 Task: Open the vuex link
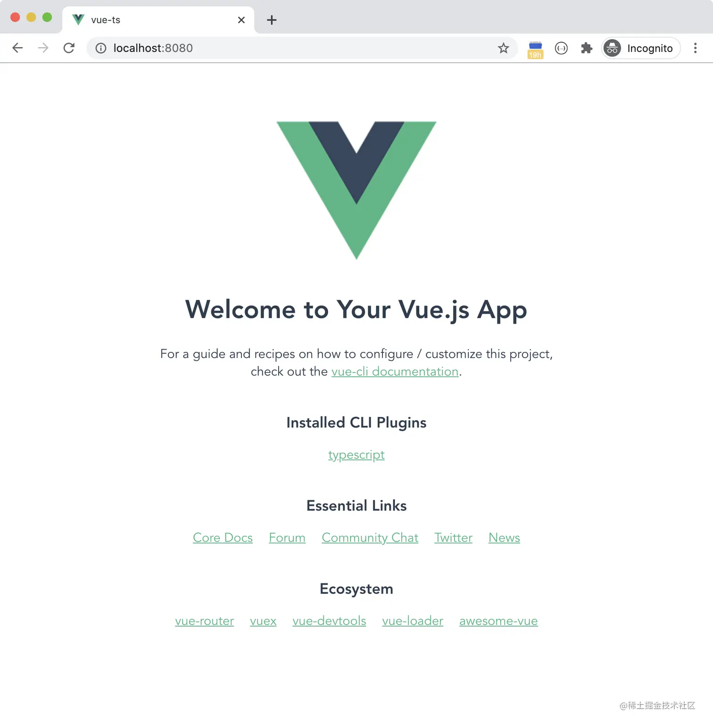point(263,621)
